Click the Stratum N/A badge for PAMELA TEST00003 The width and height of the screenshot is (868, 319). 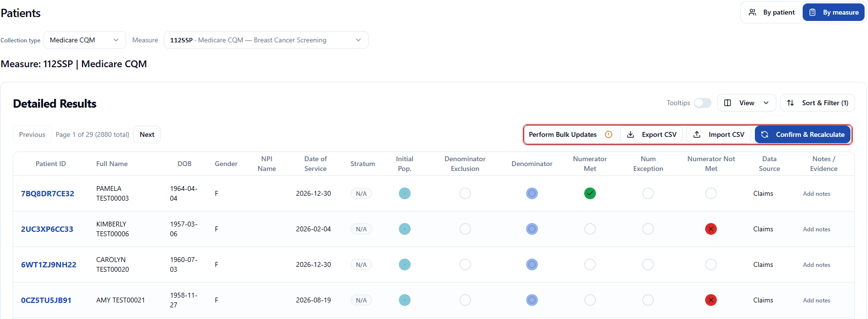(361, 193)
